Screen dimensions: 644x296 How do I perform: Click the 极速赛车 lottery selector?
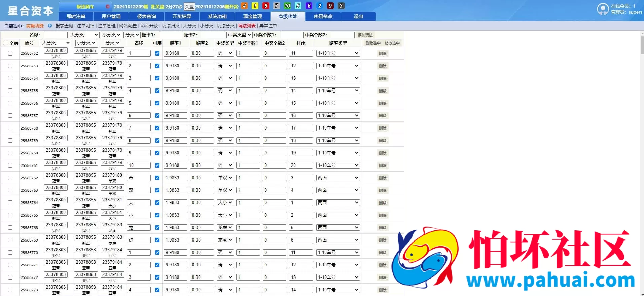click(85, 6)
